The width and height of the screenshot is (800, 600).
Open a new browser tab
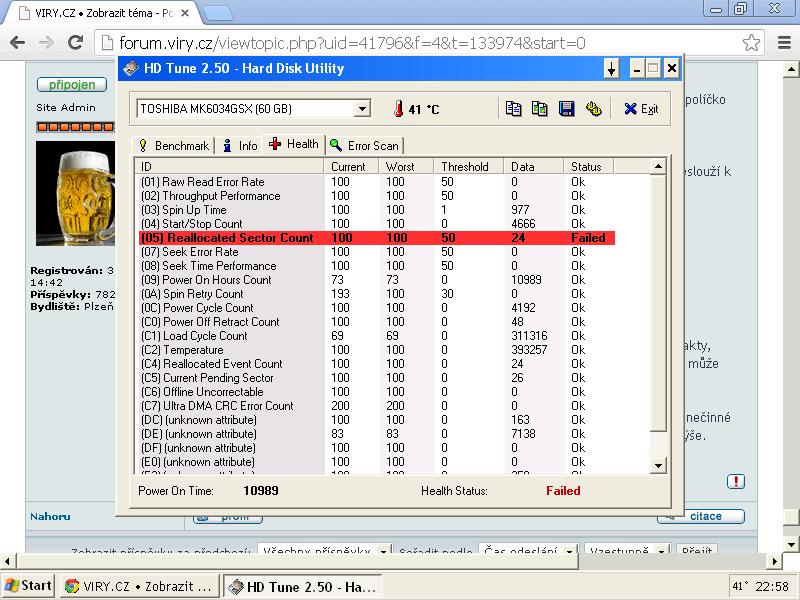[x=218, y=13]
